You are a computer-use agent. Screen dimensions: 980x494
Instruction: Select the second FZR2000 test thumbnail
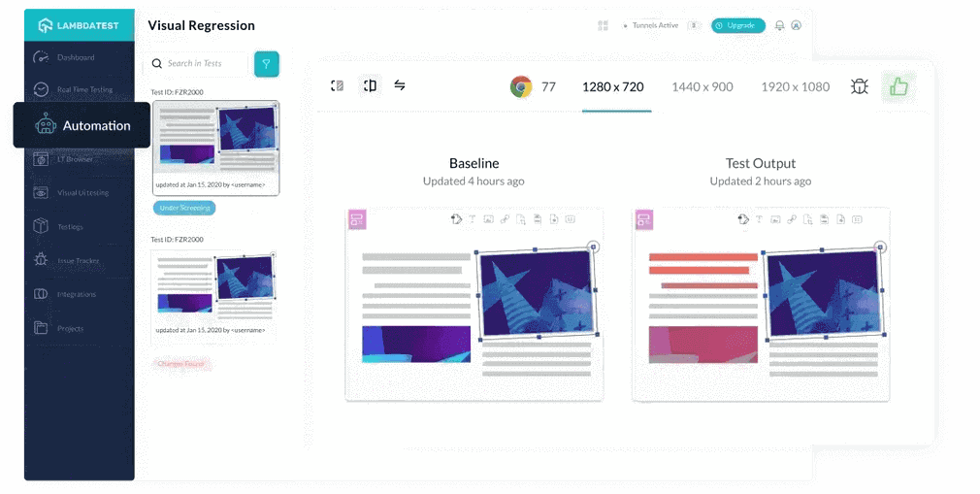coord(213,296)
